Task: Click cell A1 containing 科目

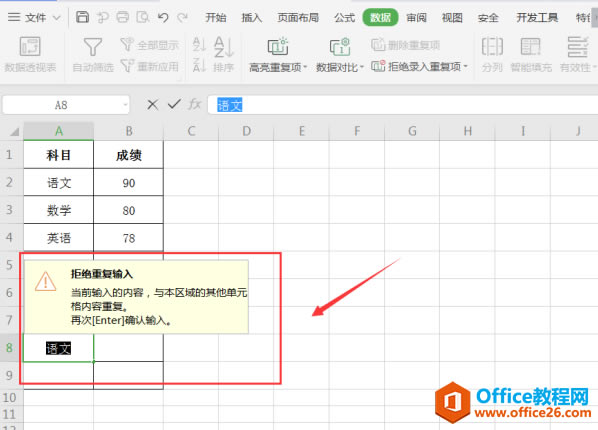Action: (59, 155)
